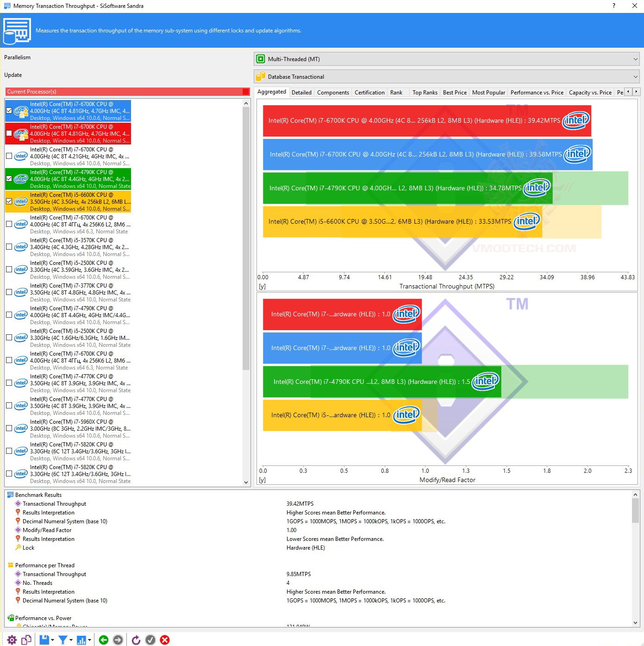Screen dimensions: 644x646
Task: Click the results pane scroll-down arrow
Action: pos(635,623)
